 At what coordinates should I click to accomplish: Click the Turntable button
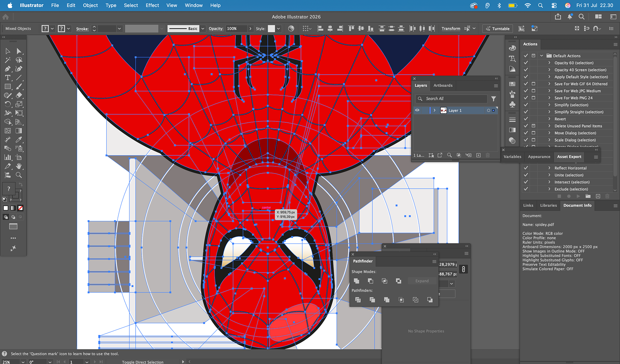[x=498, y=29]
